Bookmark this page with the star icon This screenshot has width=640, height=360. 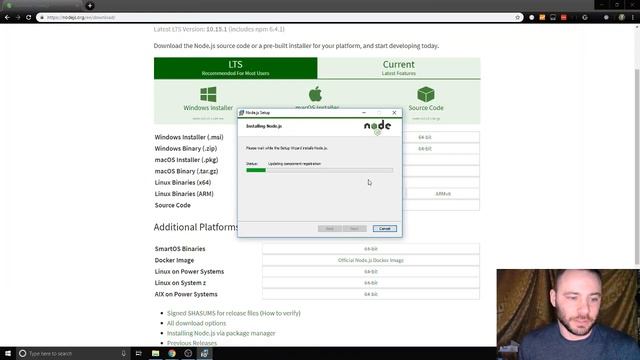[x=518, y=18]
